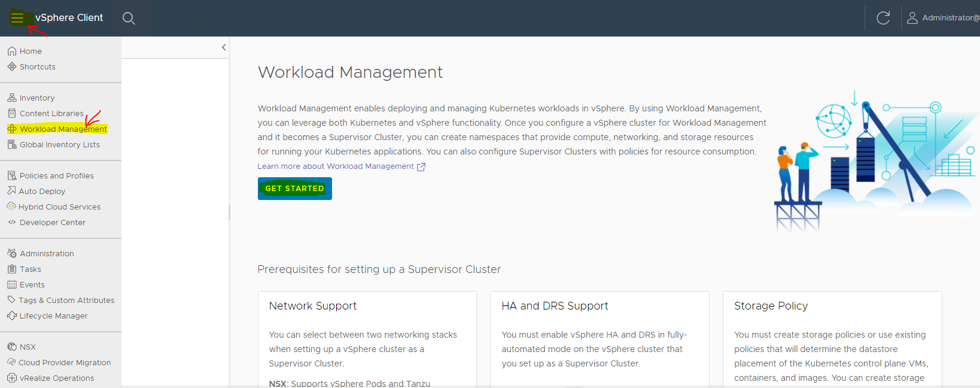Click external link icon beside Learn more
This screenshot has width=980, height=388.
point(421,167)
